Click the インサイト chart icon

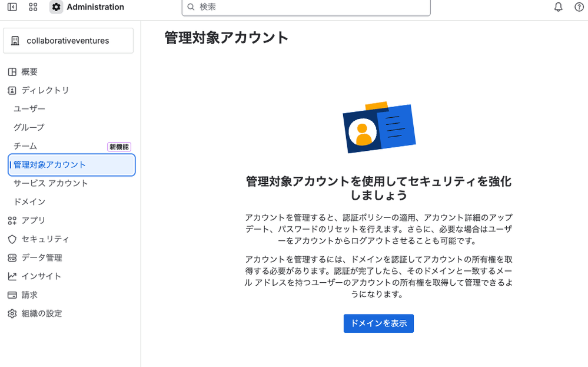14,276
